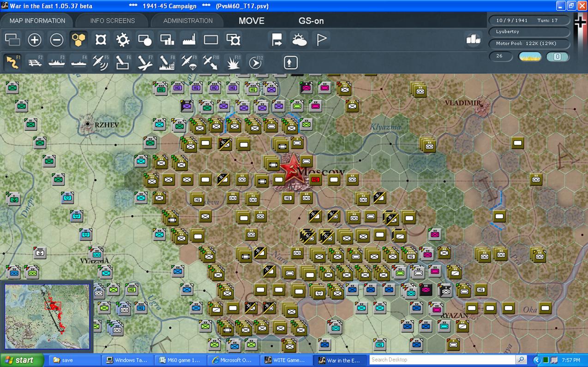
Task: Open the Administration tab
Action: pos(188,21)
